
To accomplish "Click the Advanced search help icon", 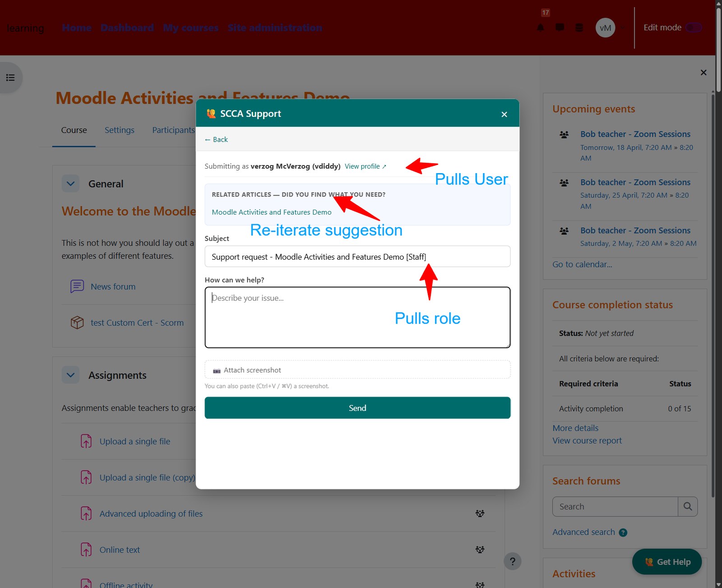I will click(623, 533).
